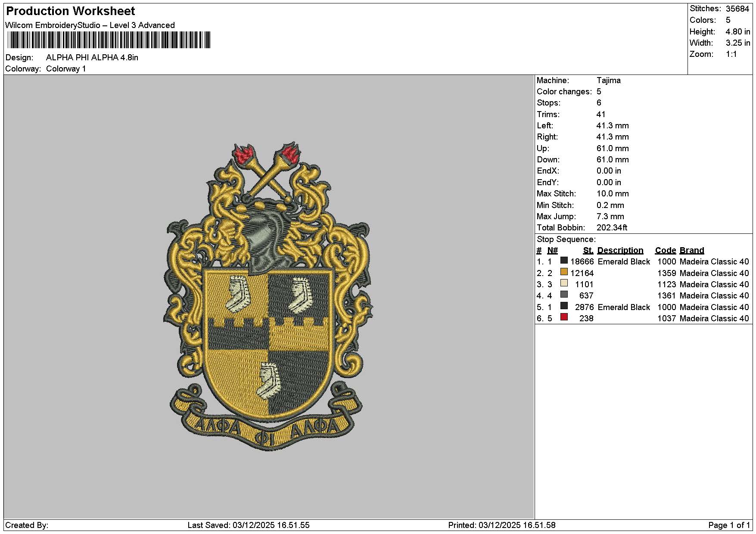This screenshot has height=534, width=756.
Task: Click the zoom value '1:1'
Action: pos(731,54)
